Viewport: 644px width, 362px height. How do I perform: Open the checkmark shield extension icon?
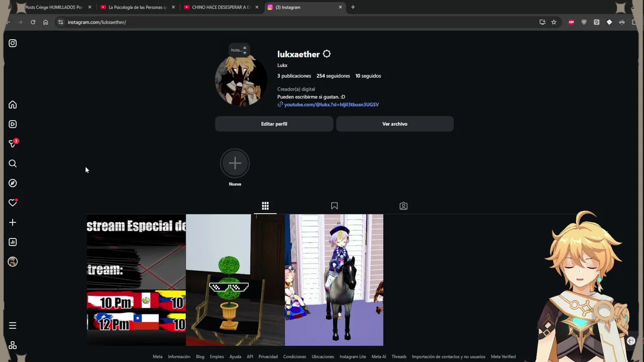596,22
